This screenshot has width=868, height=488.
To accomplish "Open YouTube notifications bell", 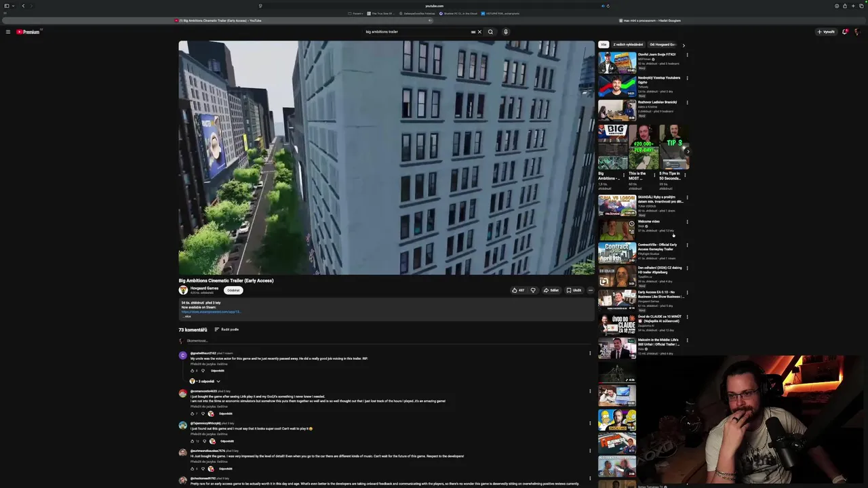I will click(x=844, y=32).
